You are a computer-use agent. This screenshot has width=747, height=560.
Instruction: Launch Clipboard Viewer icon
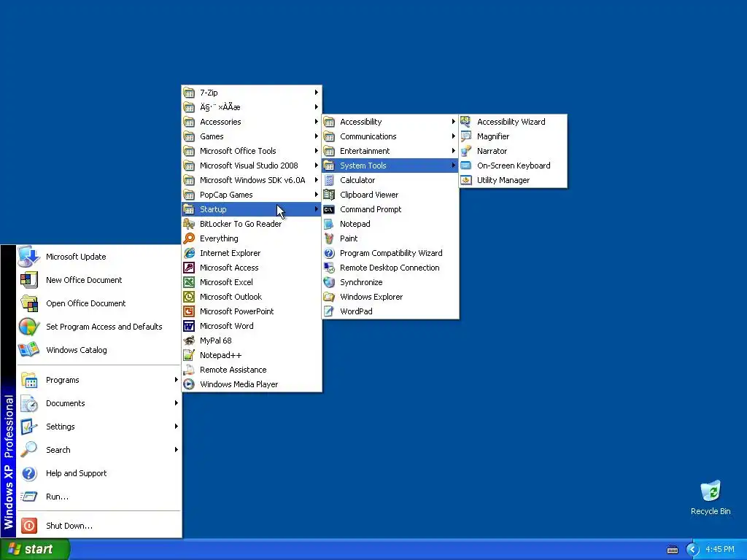(329, 195)
